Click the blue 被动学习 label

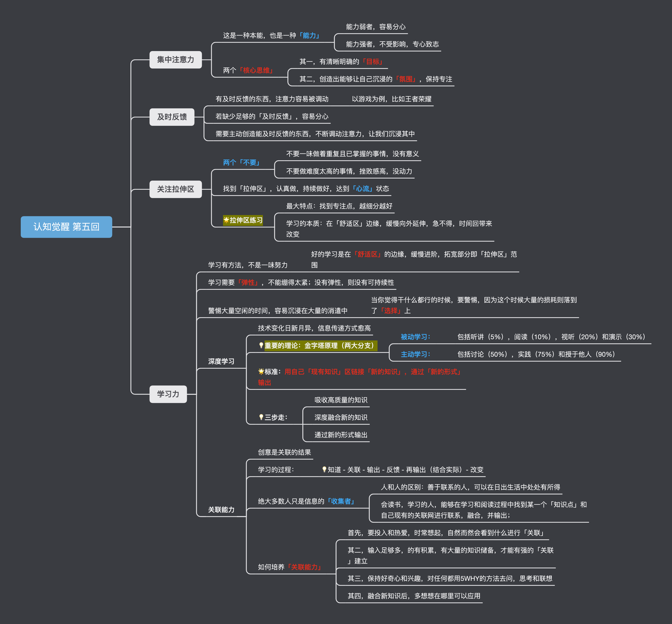[x=415, y=337]
